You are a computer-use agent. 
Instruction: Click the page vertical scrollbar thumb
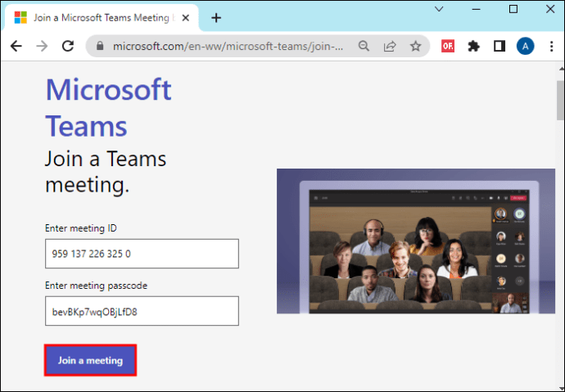tap(560, 101)
